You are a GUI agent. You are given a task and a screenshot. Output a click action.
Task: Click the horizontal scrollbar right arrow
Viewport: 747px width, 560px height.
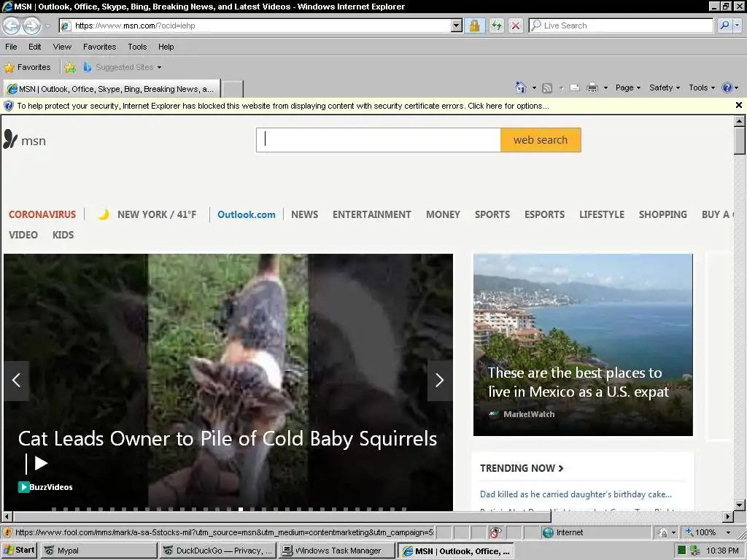tap(727, 516)
